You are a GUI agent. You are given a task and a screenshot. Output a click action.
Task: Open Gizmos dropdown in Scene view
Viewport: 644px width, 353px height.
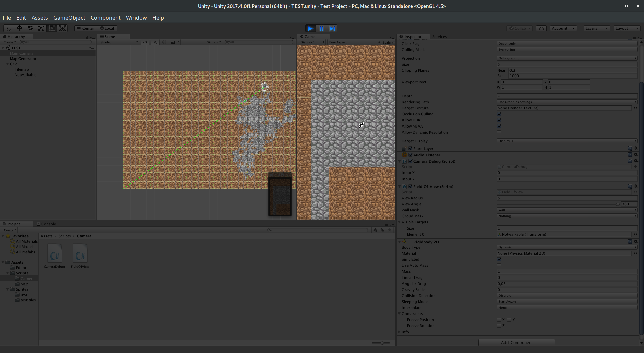click(214, 42)
